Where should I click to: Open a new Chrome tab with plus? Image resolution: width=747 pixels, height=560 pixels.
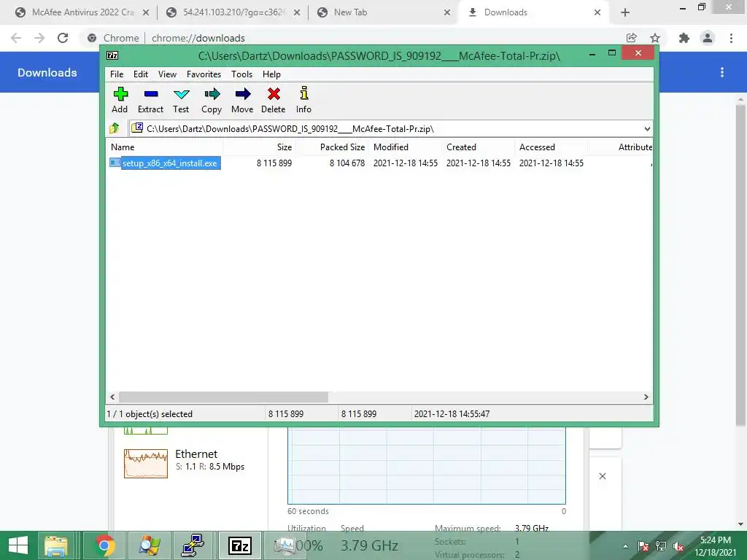coord(625,12)
